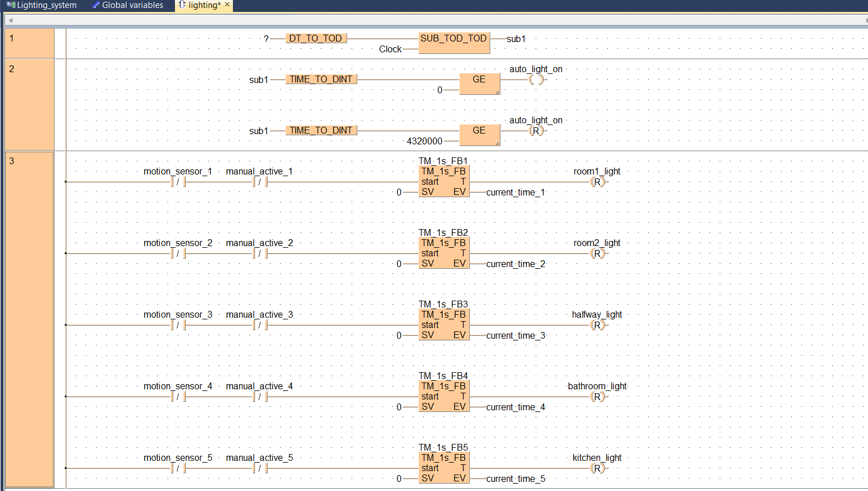This screenshot has width=868, height=491.
Task: Click the manual_active_4 negated contact
Action: click(260, 397)
